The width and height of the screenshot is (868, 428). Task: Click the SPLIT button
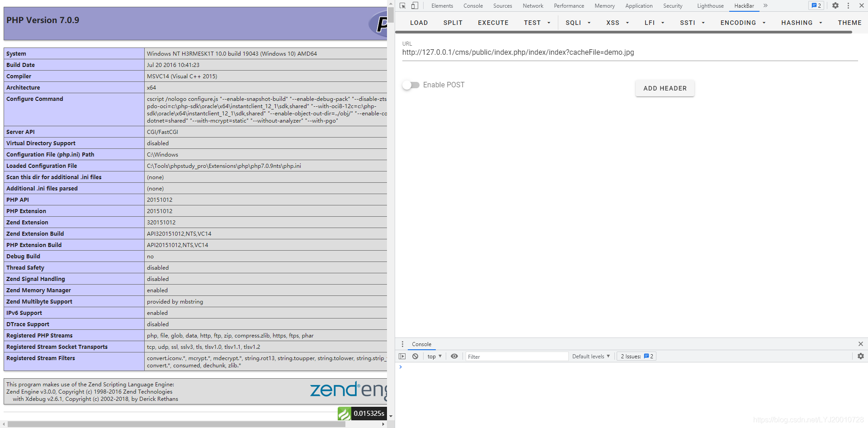453,23
